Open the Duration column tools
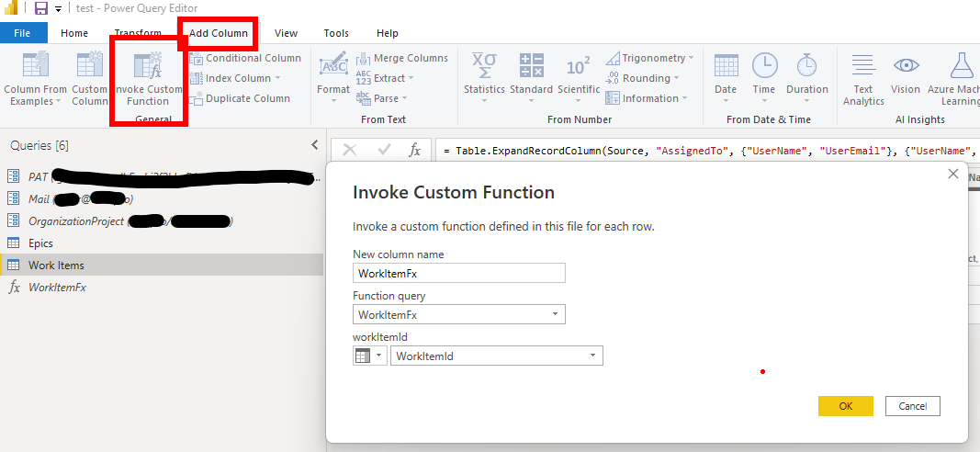 point(807,76)
